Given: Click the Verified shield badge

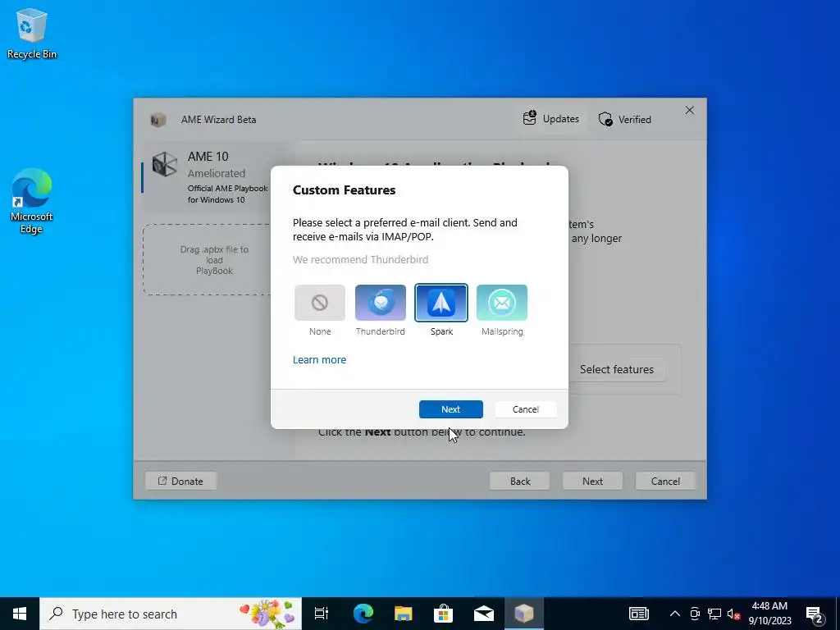Looking at the screenshot, I should pyautogui.click(x=624, y=120).
